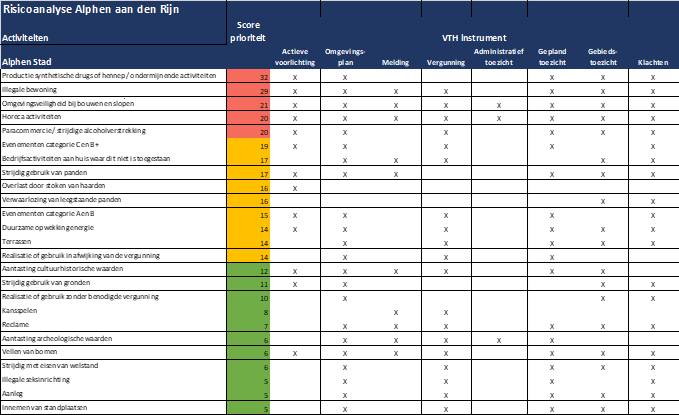
Task: Select the 'Alphen Stad' row header
Action: [x=27, y=62]
